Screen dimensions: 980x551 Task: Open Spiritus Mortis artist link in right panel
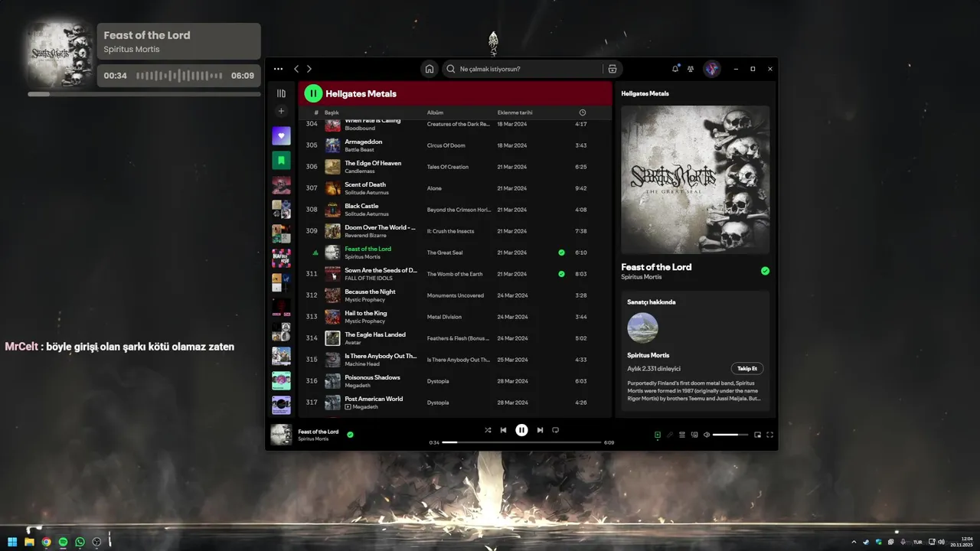(x=641, y=277)
